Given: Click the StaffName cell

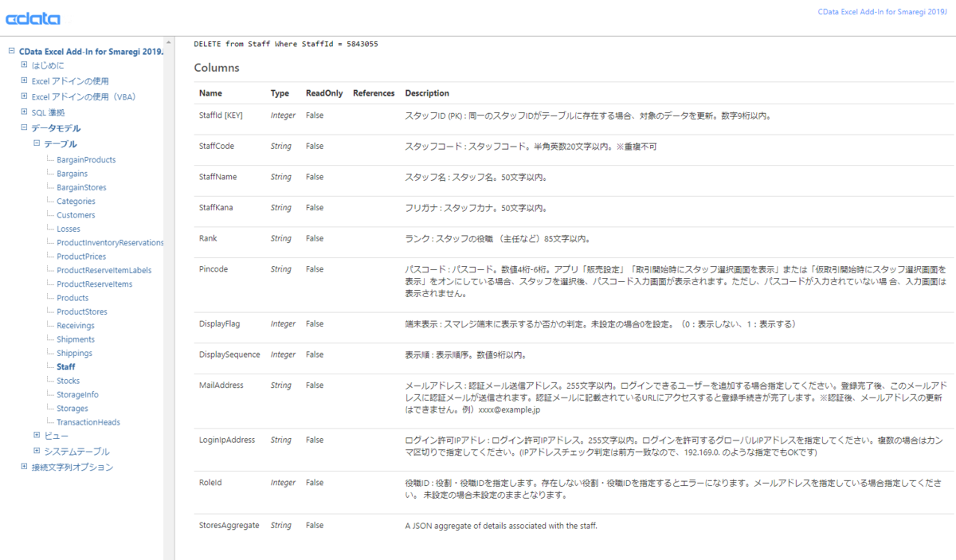Looking at the screenshot, I should (218, 177).
